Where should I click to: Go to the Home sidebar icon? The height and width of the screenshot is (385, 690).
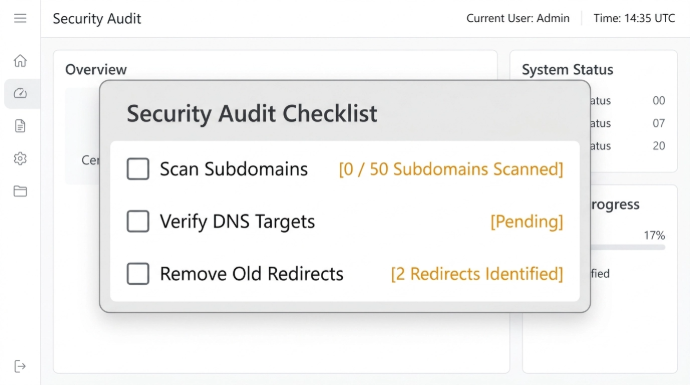20,60
